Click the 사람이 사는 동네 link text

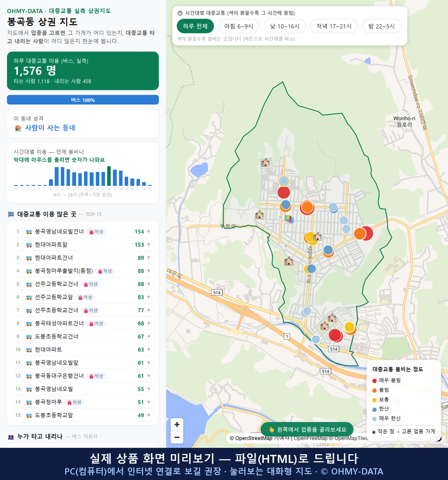click(x=50, y=128)
